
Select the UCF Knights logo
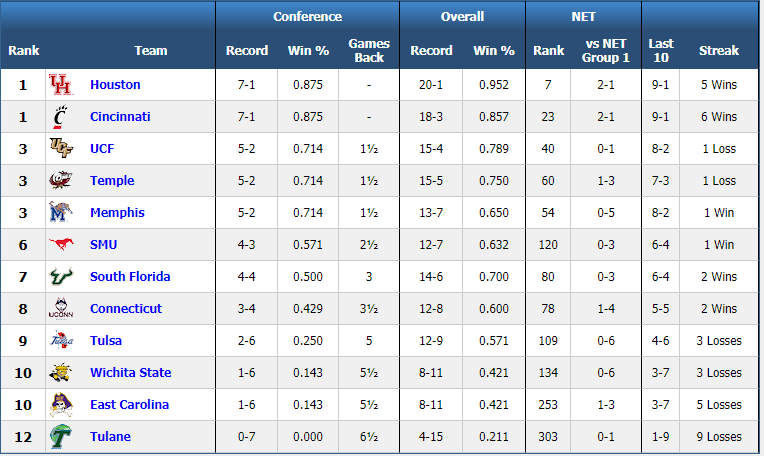pyautogui.click(x=61, y=148)
